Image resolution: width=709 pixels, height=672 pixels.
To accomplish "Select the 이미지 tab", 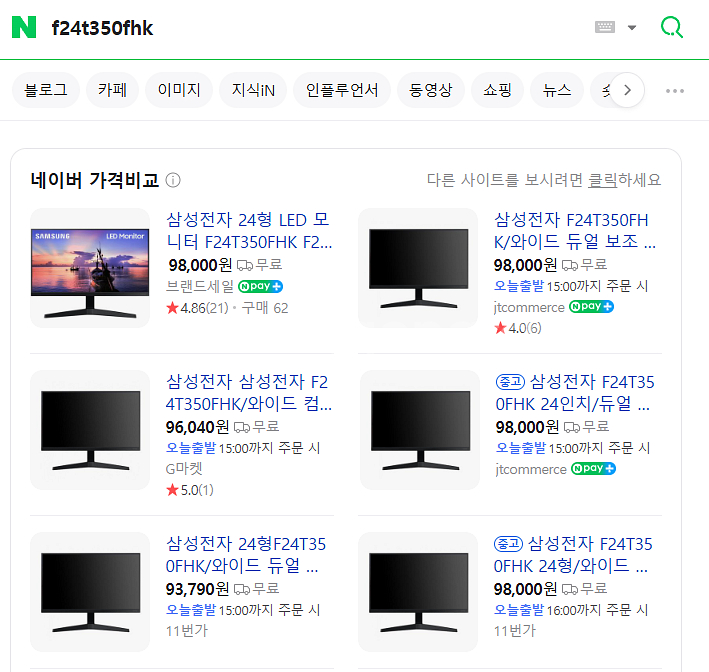I will coord(179,90).
